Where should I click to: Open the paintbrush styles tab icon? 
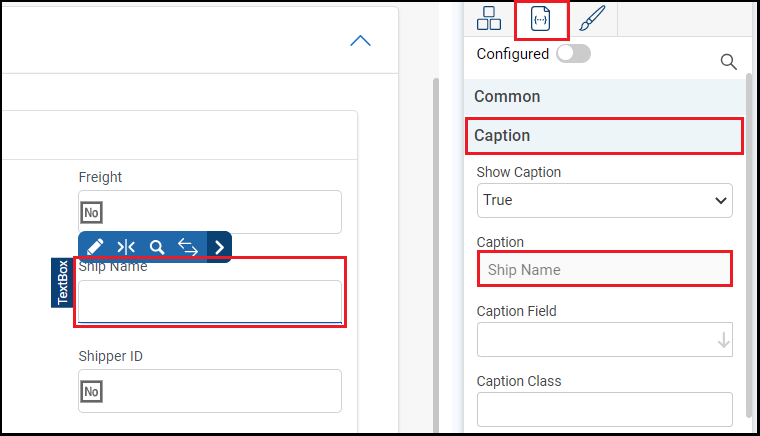(x=592, y=18)
